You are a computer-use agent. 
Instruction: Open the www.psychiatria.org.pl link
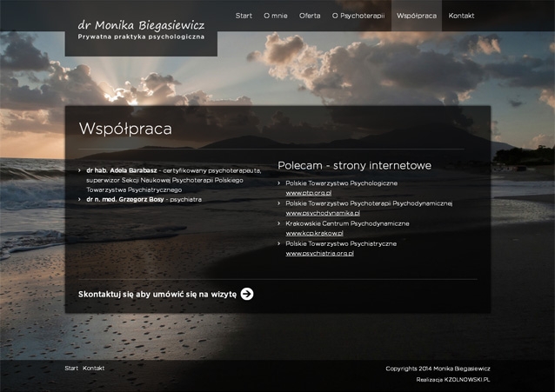tap(319, 254)
